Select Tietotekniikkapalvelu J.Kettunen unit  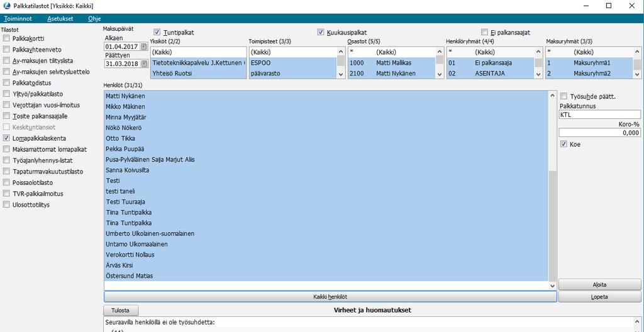[x=198, y=63]
